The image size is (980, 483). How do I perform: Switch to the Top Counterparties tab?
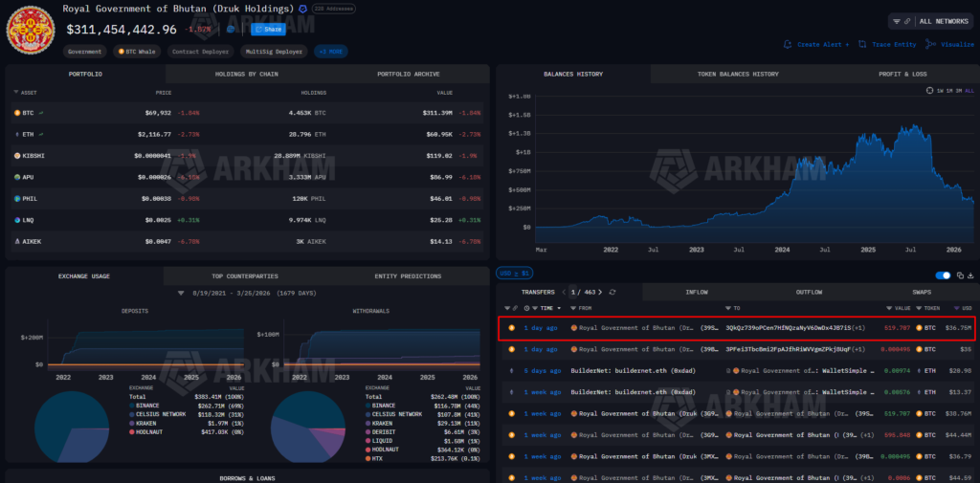click(245, 276)
